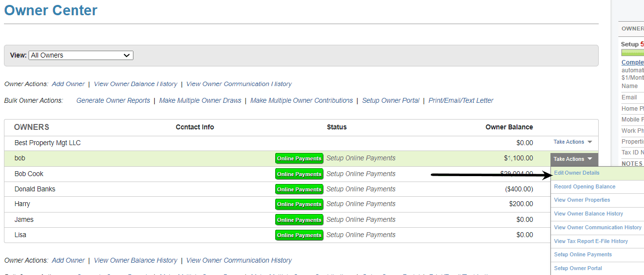
Task: Click Online Payments badge for Donald Banks
Action: click(299, 189)
